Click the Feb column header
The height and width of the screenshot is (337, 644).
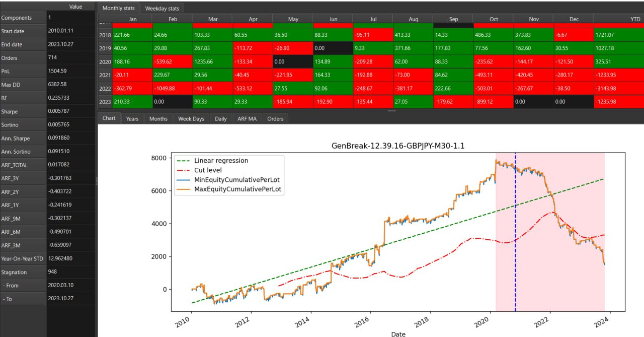click(172, 19)
